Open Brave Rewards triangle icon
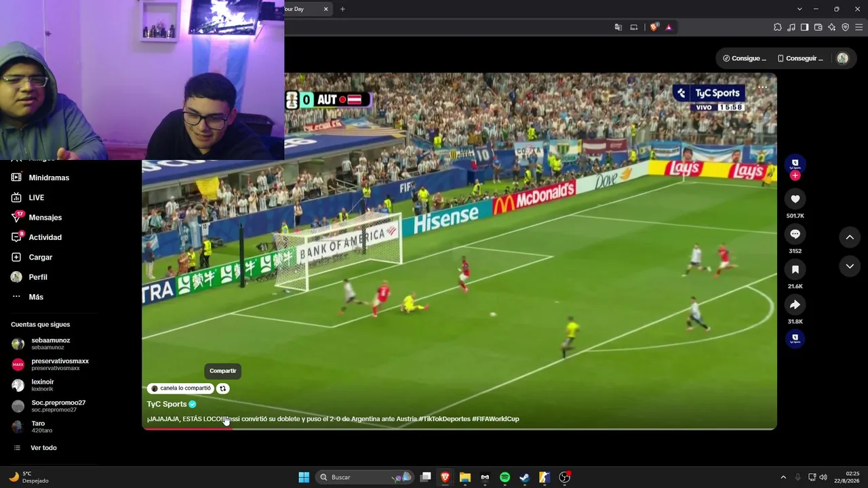The height and width of the screenshot is (488, 868). [669, 27]
